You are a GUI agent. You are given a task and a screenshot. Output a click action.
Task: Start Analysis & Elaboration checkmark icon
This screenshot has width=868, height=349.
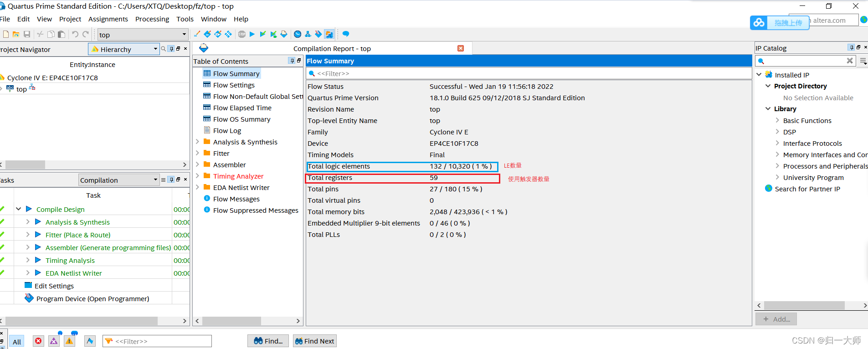(263, 34)
